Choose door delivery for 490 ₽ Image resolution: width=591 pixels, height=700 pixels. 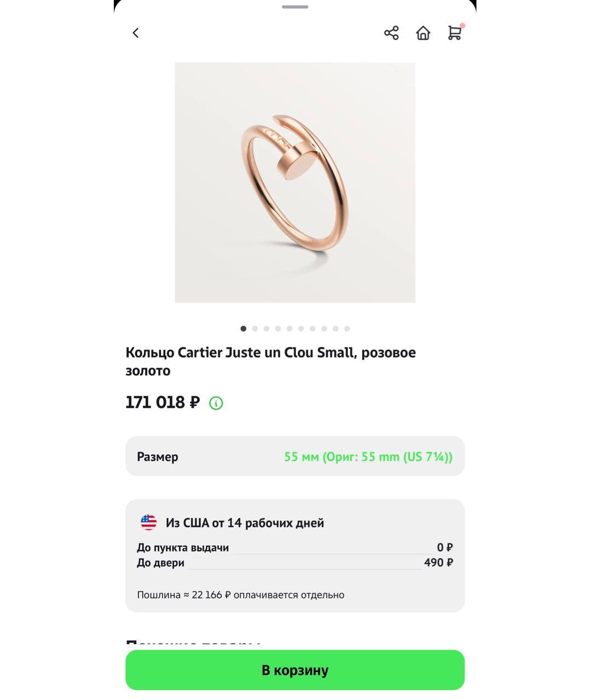295,562
